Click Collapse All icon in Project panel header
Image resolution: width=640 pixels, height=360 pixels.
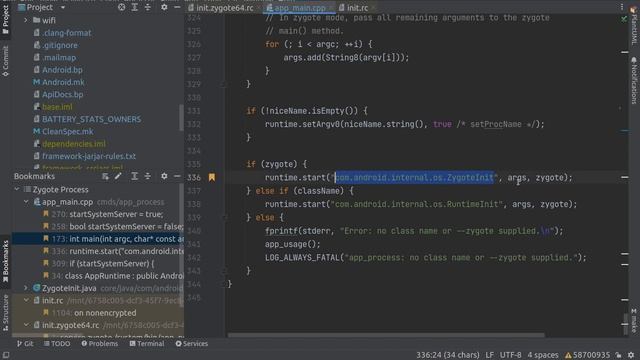tap(148, 7)
